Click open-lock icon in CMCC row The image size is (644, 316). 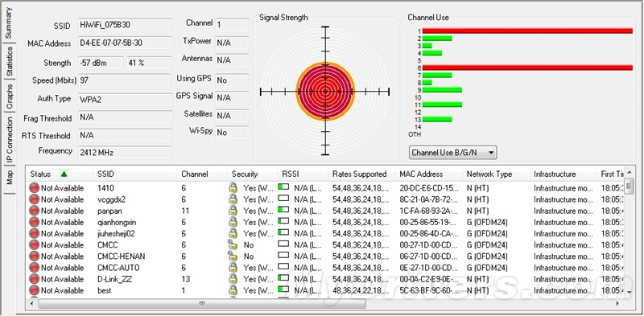click(233, 245)
